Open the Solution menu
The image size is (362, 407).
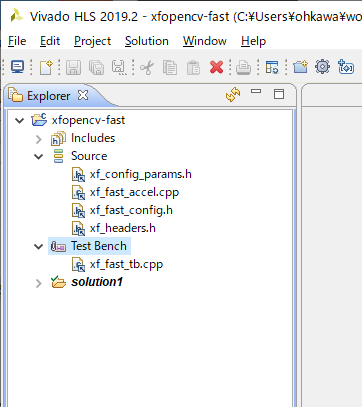pos(147,41)
